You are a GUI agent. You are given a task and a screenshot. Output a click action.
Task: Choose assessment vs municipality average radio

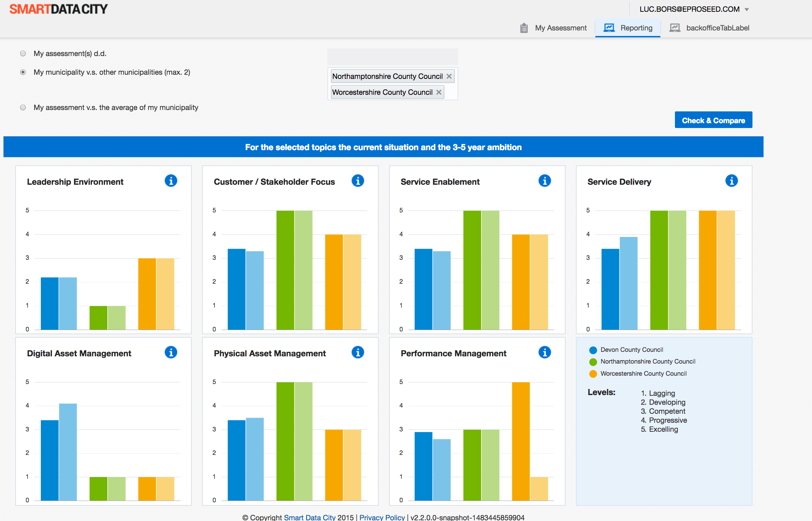pyautogui.click(x=23, y=107)
